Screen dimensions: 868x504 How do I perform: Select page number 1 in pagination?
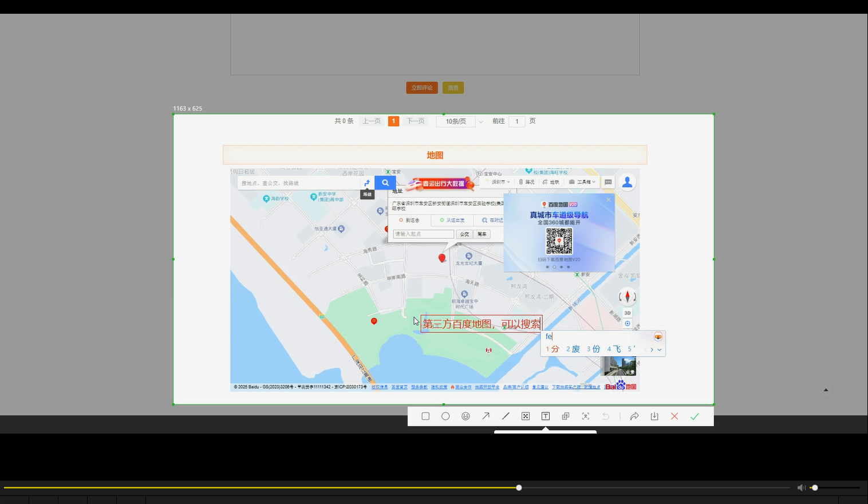393,121
